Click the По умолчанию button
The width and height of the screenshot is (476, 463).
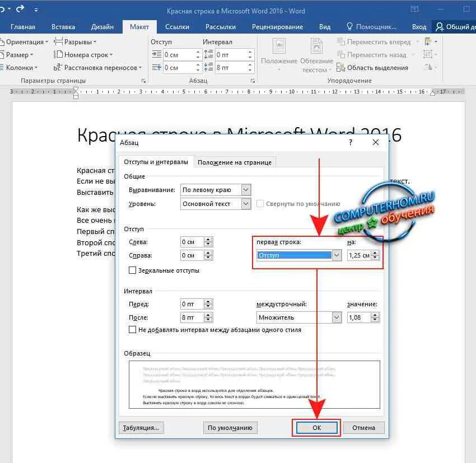click(x=230, y=428)
